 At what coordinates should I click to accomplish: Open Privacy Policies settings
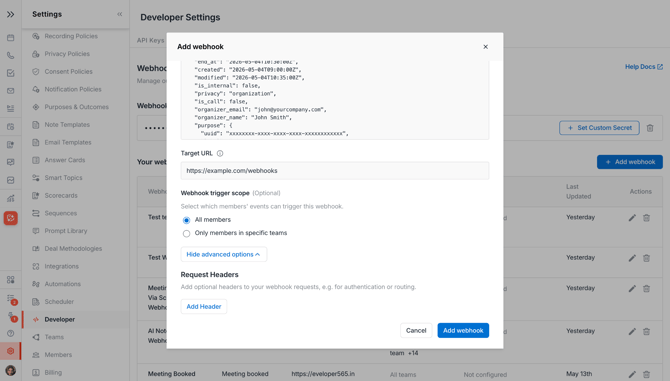point(67,54)
